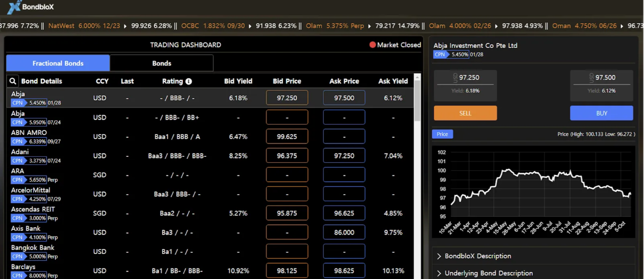Click Barclays rating Ba1 / BB- / BBB-

177,271
